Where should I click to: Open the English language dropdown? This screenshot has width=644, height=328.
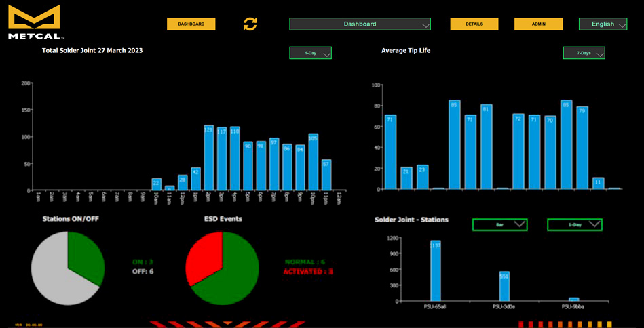click(x=603, y=24)
